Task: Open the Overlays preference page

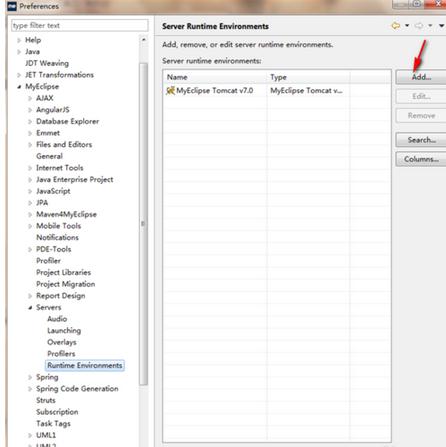Action: (62, 342)
